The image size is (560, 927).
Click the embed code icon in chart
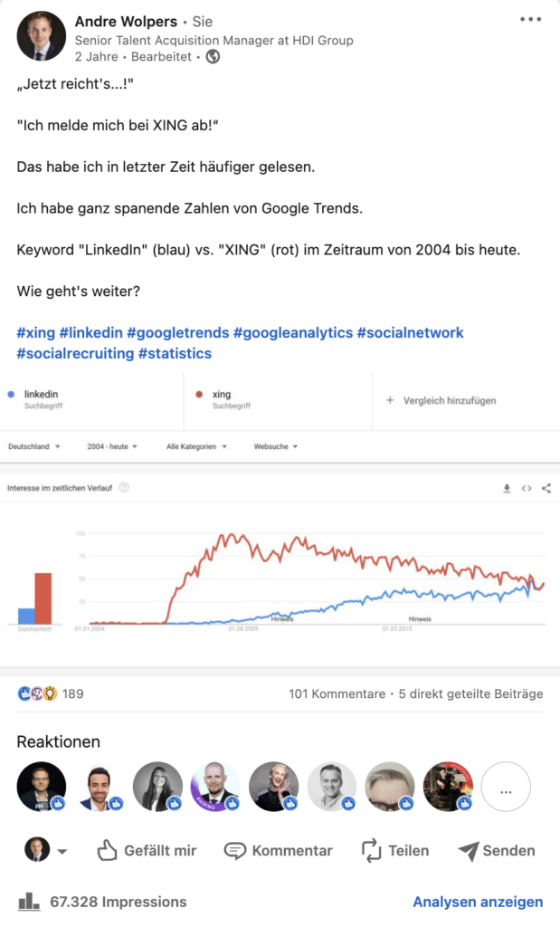click(527, 488)
